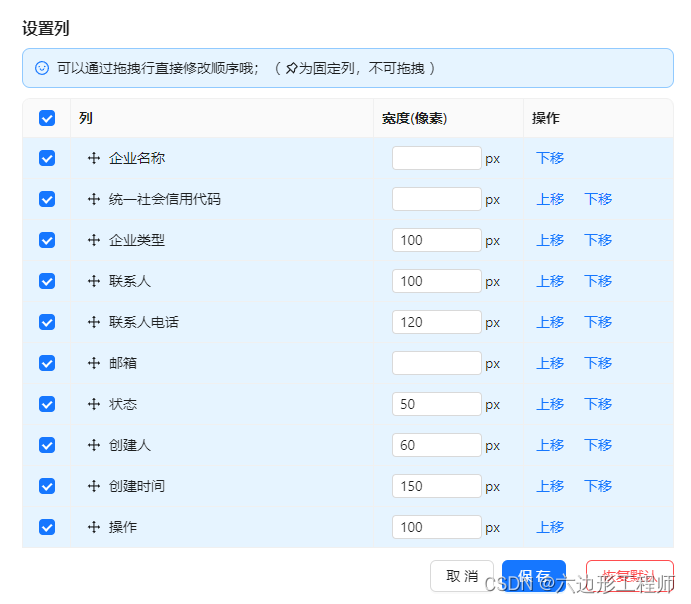This screenshot has height=604, width=691.
Task: Move 创建时间 up with 上移
Action: (550, 485)
